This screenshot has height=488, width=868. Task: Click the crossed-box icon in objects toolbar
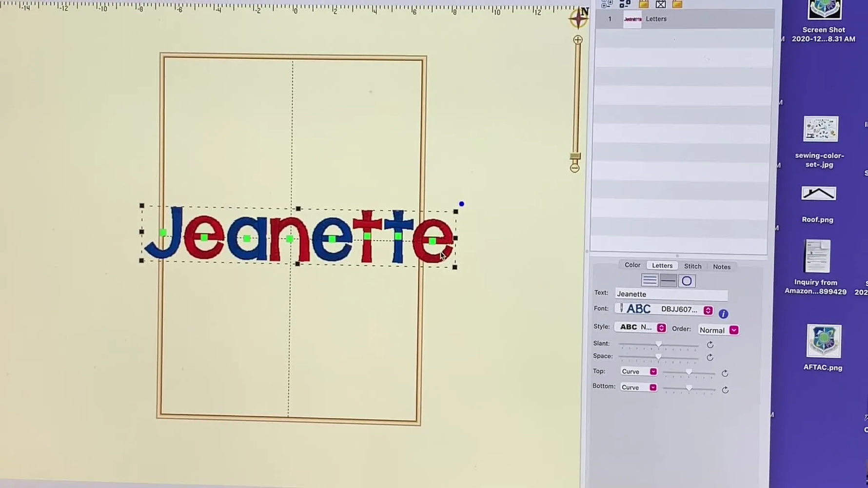pos(660,4)
